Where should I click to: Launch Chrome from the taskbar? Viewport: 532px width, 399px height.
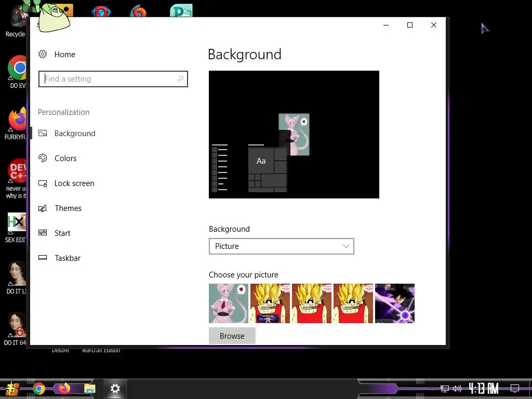(38, 389)
